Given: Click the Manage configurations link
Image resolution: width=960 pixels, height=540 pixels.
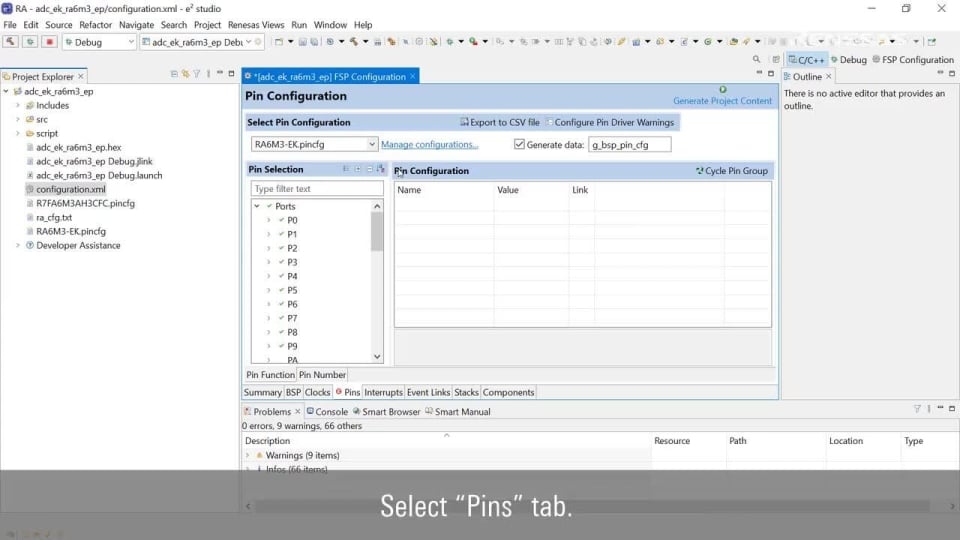Looking at the screenshot, I should pyautogui.click(x=429, y=145).
